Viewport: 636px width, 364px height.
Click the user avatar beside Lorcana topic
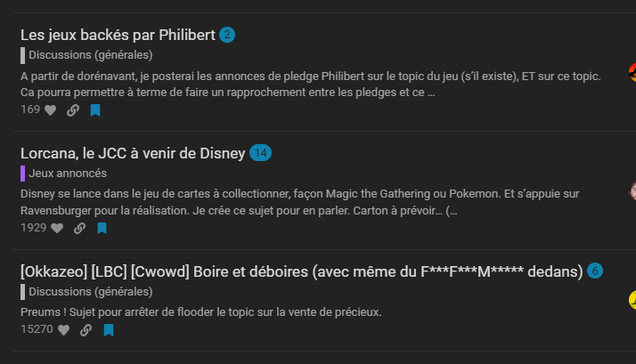click(632, 189)
